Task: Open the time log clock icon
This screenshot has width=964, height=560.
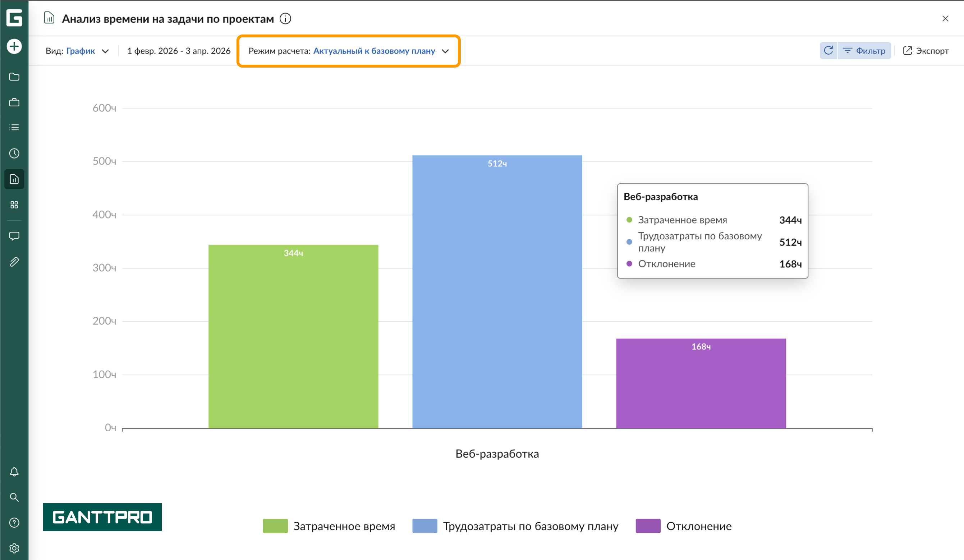Action: pyautogui.click(x=14, y=153)
